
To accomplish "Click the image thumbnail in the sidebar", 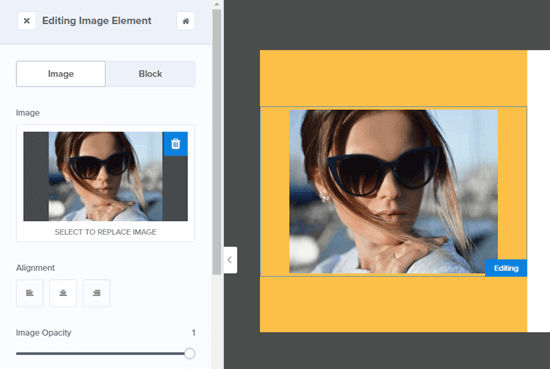I will (x=105, y=176).
